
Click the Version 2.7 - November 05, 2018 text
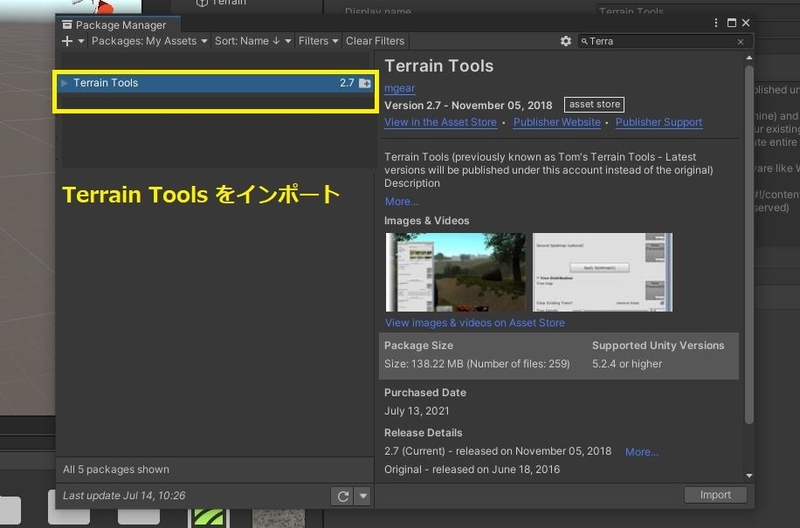click(468, 106)
